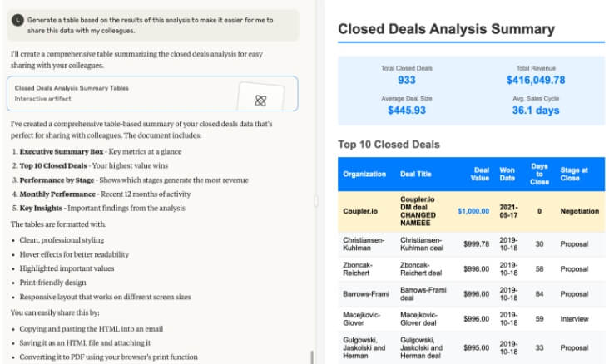Select the Christiansen-Kuhlman organization cell
609x364 pixels.
click(364, 244)
